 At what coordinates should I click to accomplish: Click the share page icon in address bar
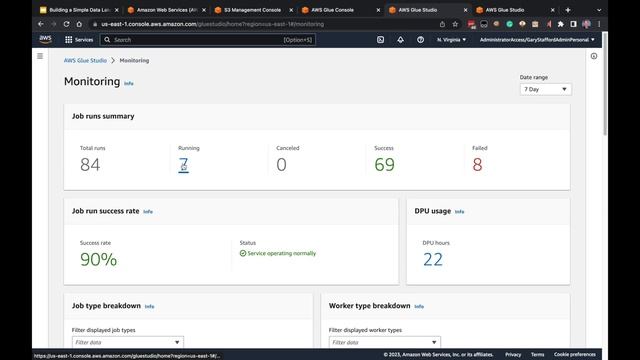[442, 24]
